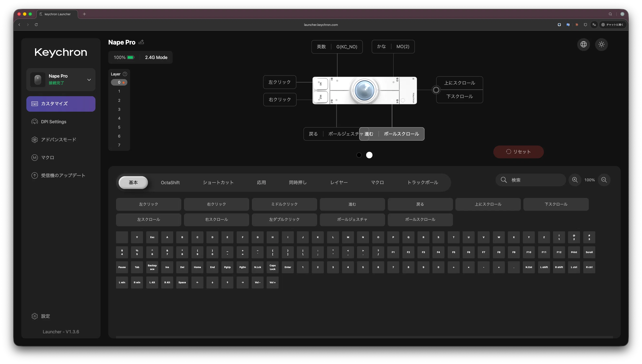Click the 右スクロール key option
The height and width of the screenshot is (364, 642).
point(216,219)
